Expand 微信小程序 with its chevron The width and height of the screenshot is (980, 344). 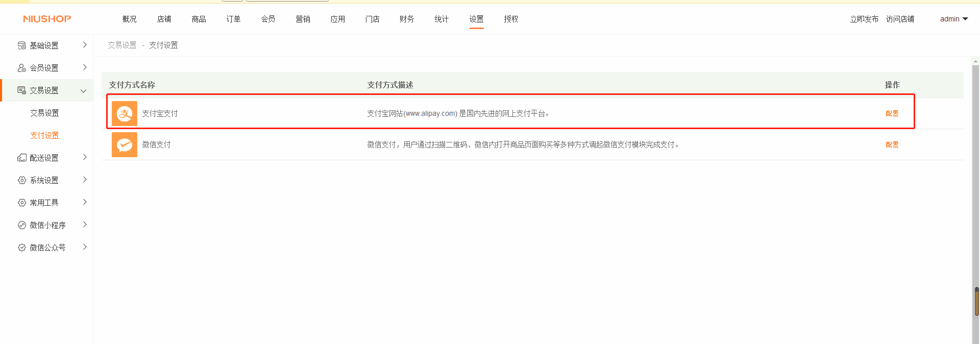(x=85, y=225)
